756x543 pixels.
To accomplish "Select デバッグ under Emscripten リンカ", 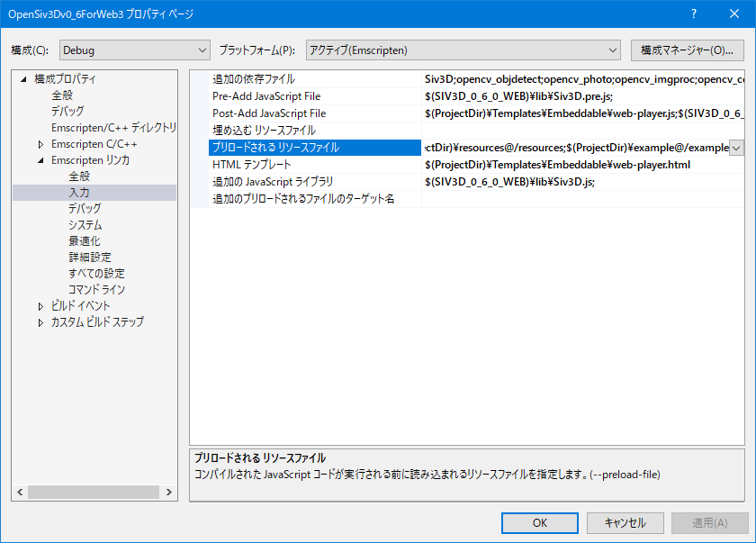I will click(85, 209).
